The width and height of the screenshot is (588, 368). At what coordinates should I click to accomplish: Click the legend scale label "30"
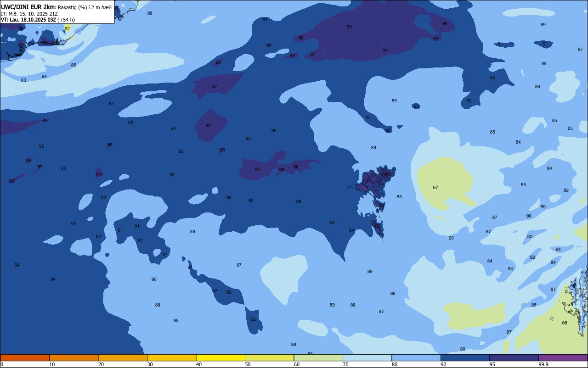(150, 364)
